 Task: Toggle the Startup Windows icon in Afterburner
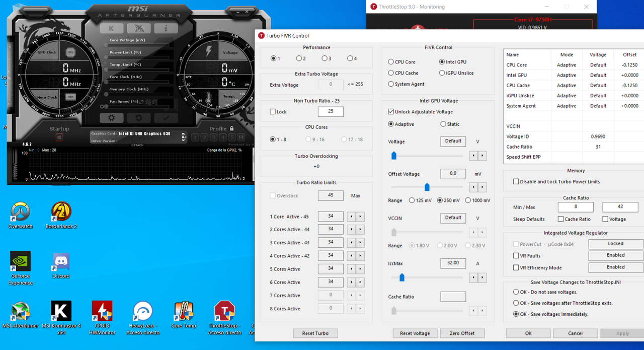pos(59,137)
